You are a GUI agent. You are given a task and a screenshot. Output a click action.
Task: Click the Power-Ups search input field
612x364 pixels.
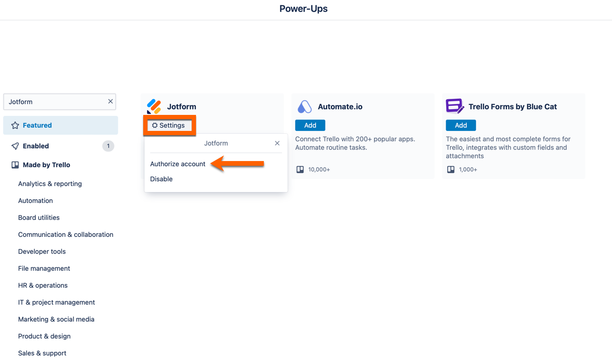(x=56, y=102)
